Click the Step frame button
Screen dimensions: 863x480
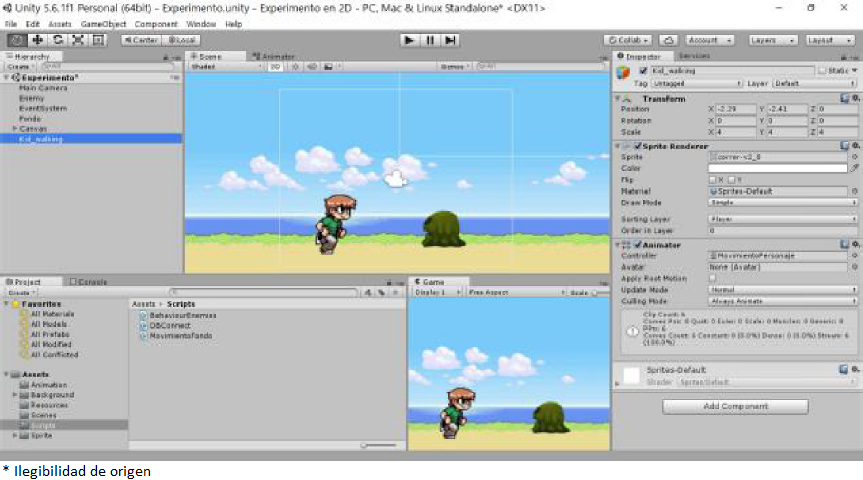pyautogui.click(x=450, y=40)
